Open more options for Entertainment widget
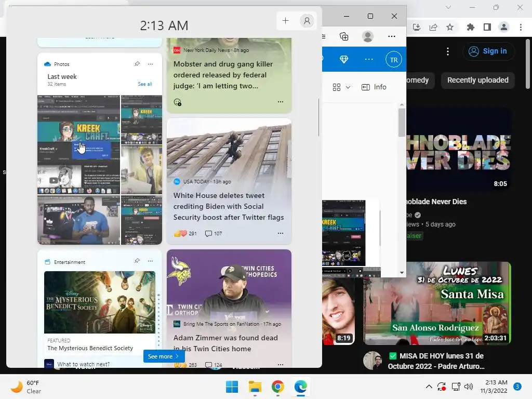 click(x=150, y=261)
